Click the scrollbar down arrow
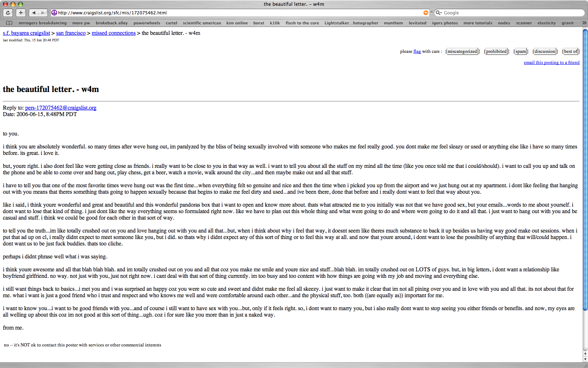 click(585, 359)
